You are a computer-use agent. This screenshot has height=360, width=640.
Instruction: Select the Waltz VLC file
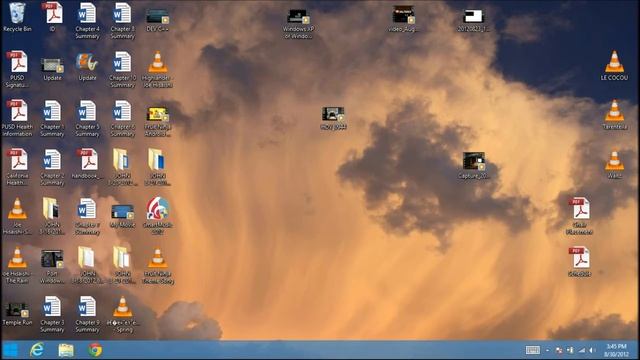click(614, 164)
